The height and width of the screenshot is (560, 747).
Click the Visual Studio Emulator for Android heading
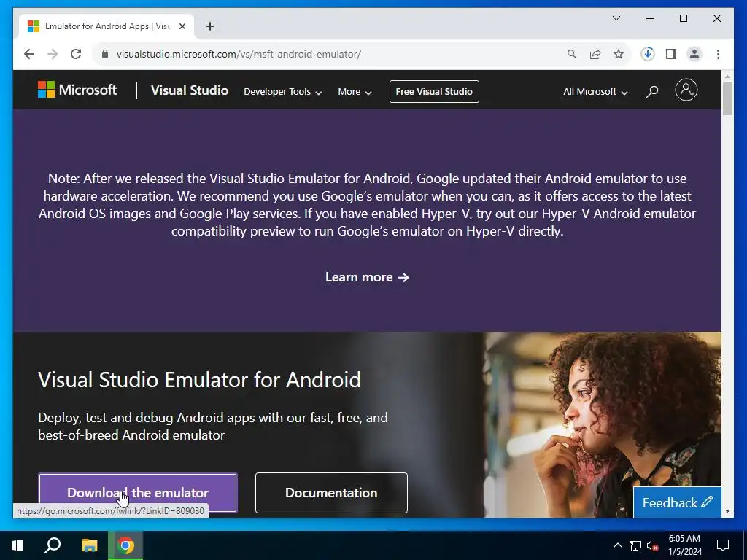point(200,380)
